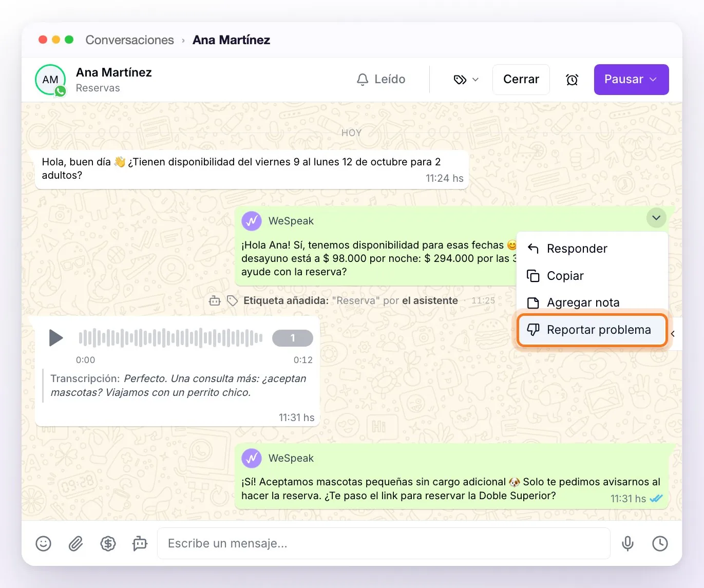Screen dimensions: 704x588
Task: Click Ana Martínez breadcrumb title
Action: (x=231, y=40)
